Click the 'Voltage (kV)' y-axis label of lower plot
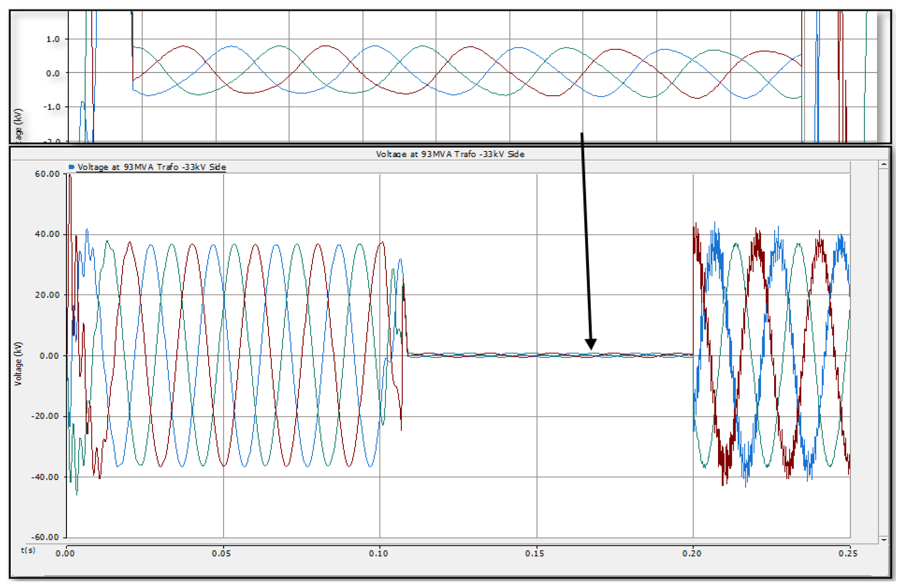 (18, 363)
